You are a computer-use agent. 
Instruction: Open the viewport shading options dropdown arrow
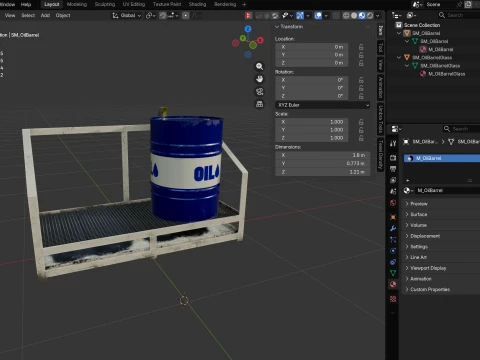(378, 15)
